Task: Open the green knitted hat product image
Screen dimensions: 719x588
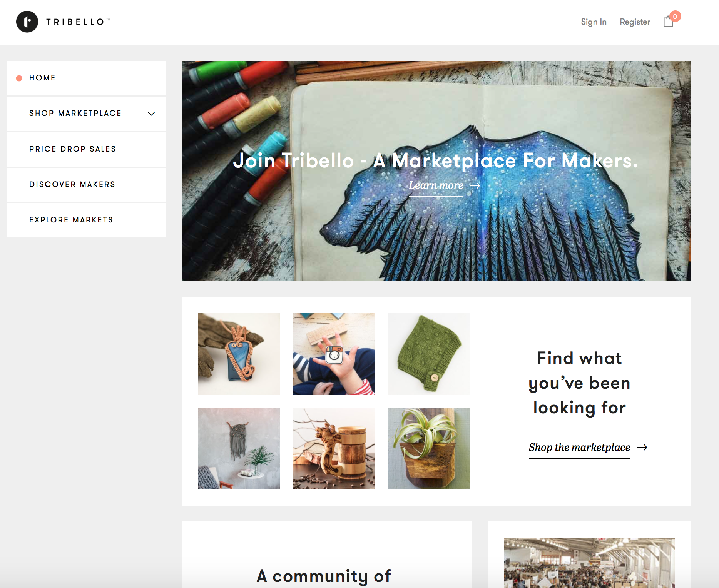Action: tap(428, 354)
